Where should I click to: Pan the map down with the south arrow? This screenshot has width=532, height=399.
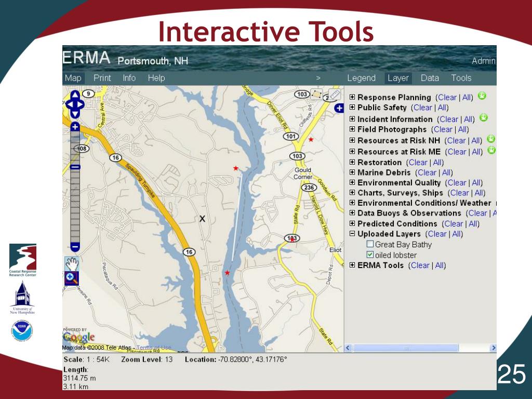click(75, 114)
